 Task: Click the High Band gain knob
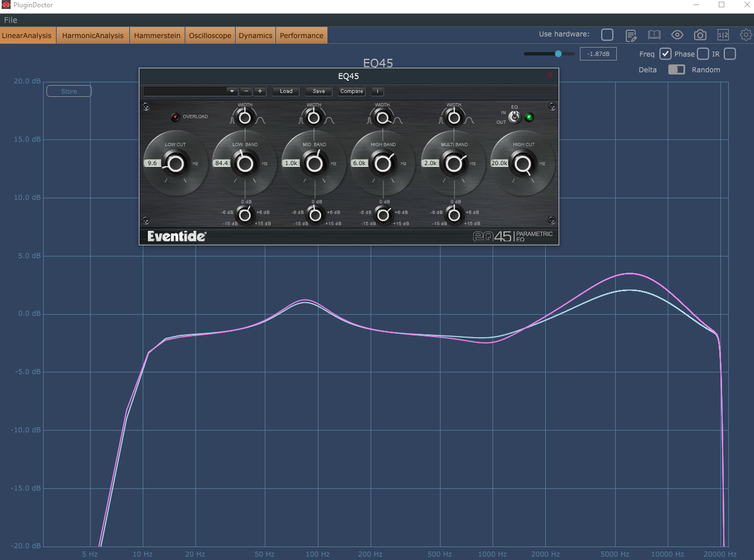(383, 214)
